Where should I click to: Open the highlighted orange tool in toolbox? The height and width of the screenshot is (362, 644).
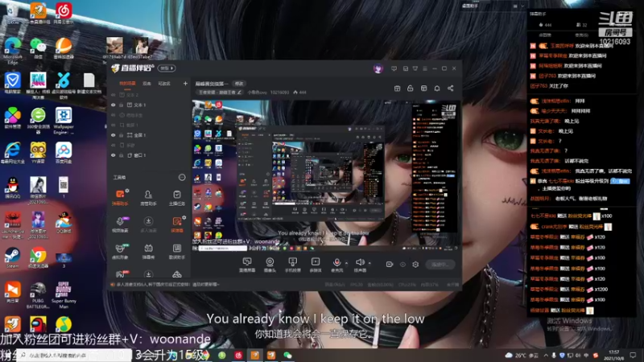click(176, 224)
